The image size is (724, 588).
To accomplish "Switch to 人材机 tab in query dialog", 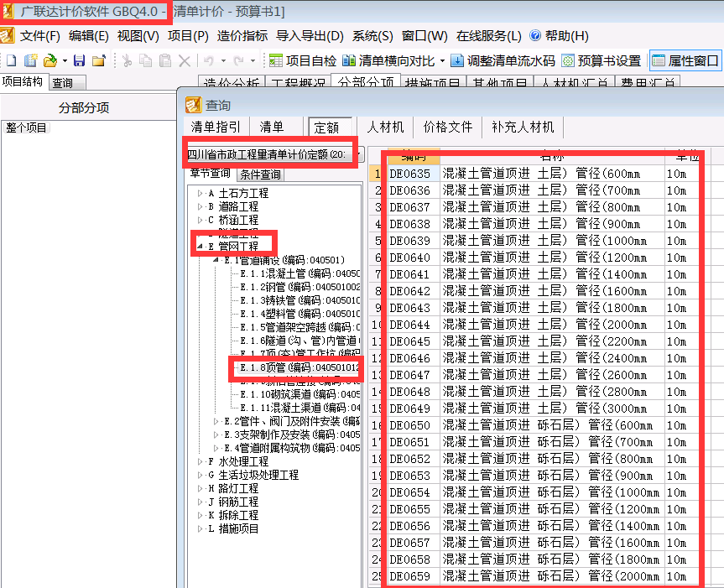I will [385, 127].
